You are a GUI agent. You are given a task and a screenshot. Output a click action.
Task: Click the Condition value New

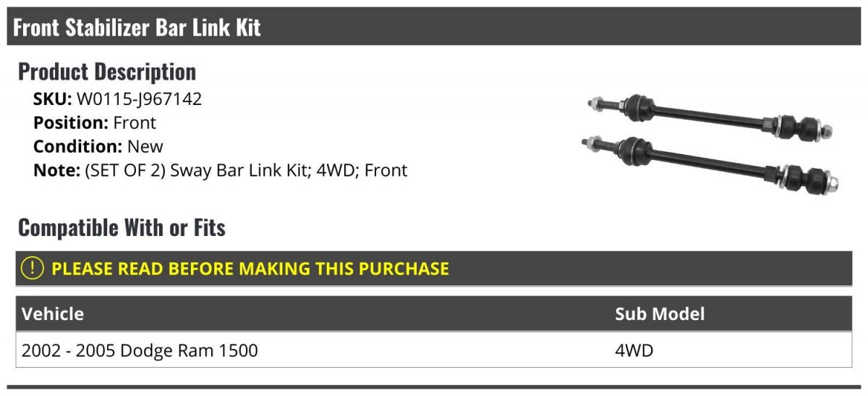[x=145, y=146]
